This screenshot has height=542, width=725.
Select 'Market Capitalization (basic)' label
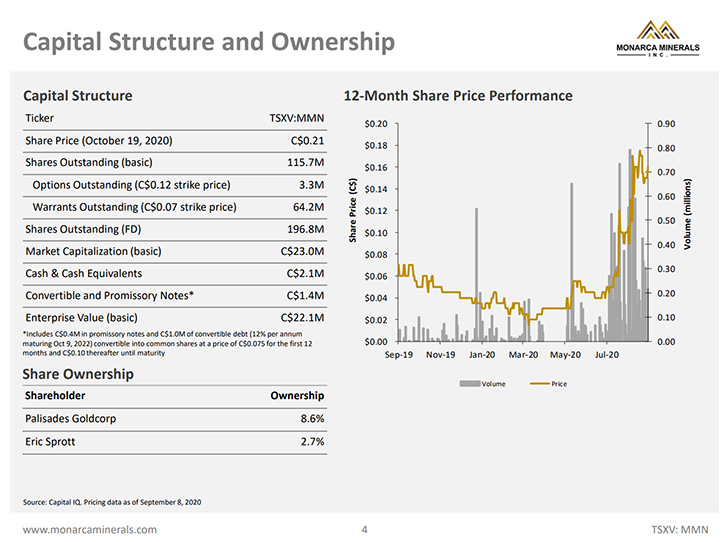pos(93,252)
